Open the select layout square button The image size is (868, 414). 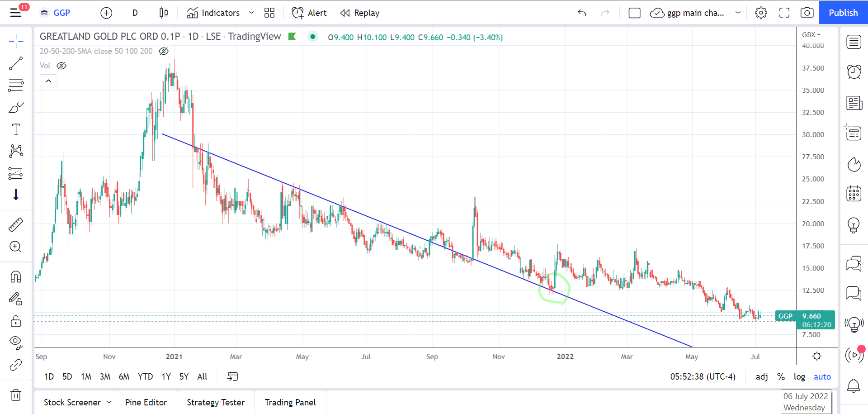pos(634,13)
